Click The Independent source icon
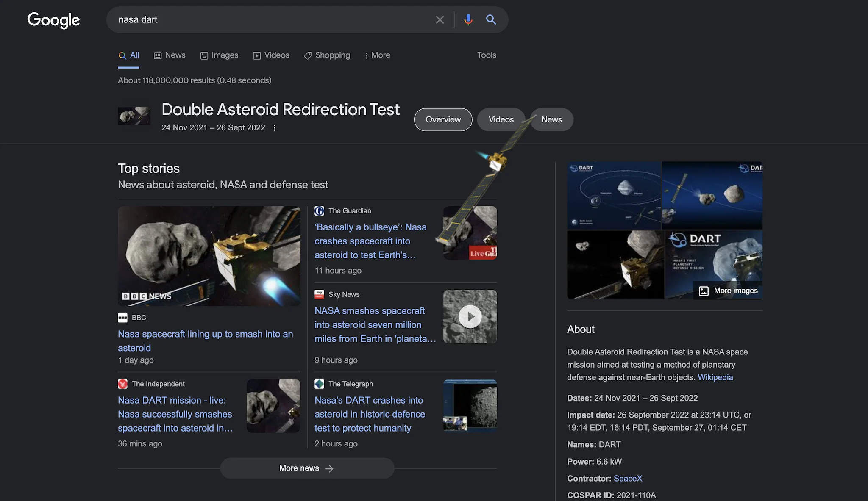The image size is (868, 501). [122, 384]
